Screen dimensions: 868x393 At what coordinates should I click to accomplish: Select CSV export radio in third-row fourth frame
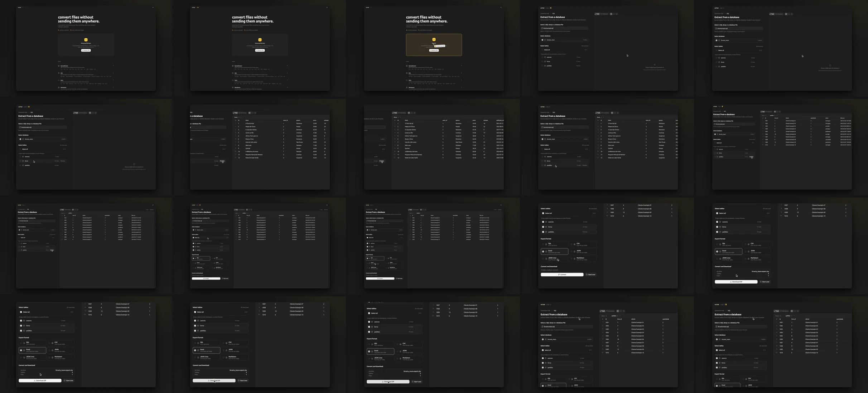pos(572,244)
